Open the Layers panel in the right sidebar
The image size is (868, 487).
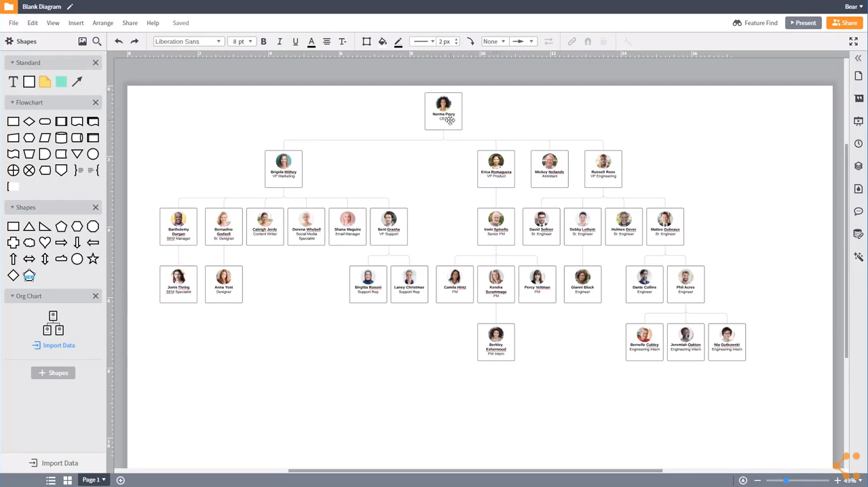[858, 166]
